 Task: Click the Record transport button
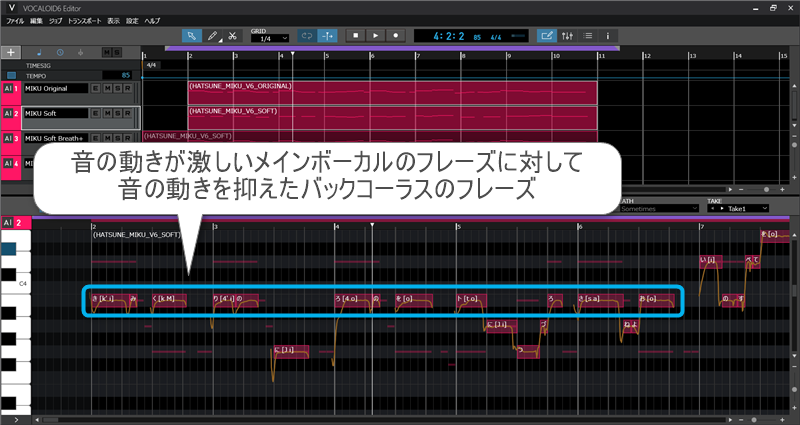click(395, 36)
